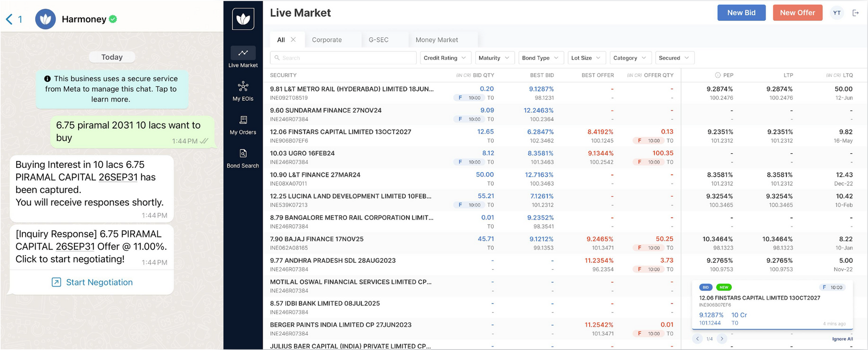Click best bid 12.7163% for L&T Finance
The width and height of the screenshot is (868, 350).
[x=539, y=175]
